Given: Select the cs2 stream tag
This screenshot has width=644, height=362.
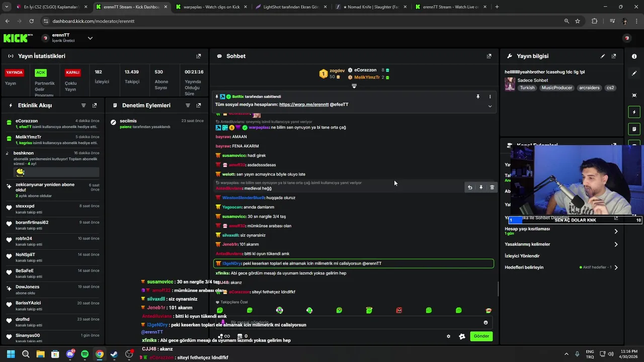Looking at the screenshot, I should [x=610, y=87].
